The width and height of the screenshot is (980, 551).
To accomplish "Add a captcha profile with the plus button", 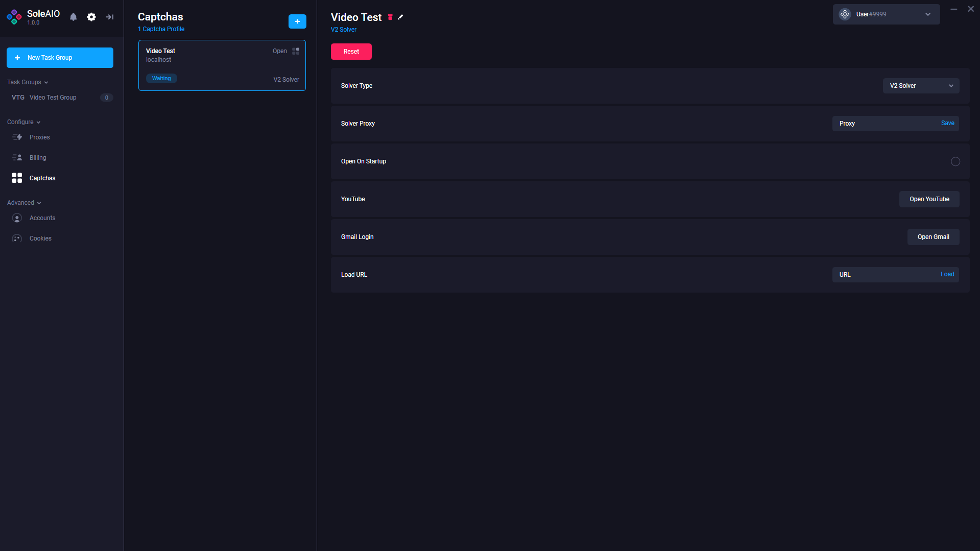I will [297, 21].
